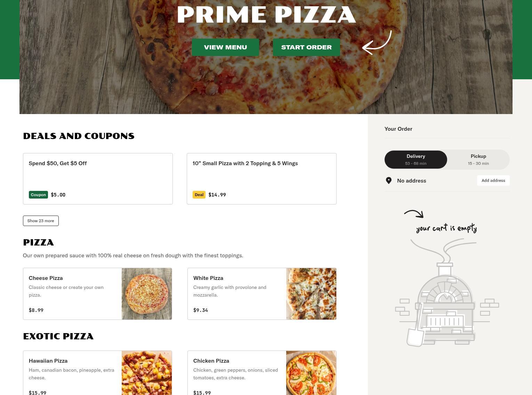Click the Start Order button
Viewport: 532px width, 395px height.
pyautogui.click(x=306, y=47)
